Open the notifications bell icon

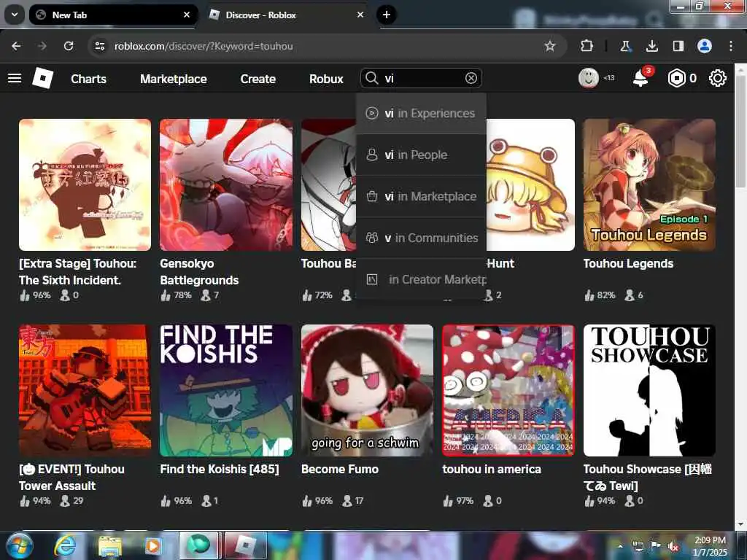click(640, 78)
